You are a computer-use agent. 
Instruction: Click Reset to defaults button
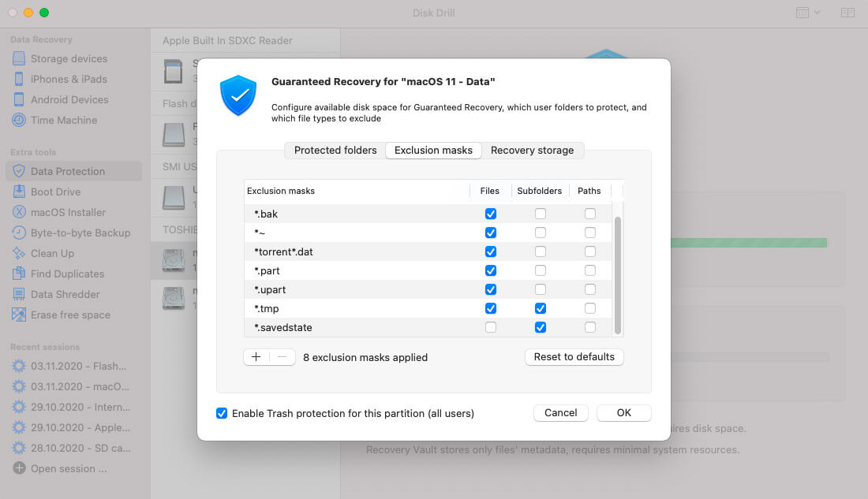point(574,357)
